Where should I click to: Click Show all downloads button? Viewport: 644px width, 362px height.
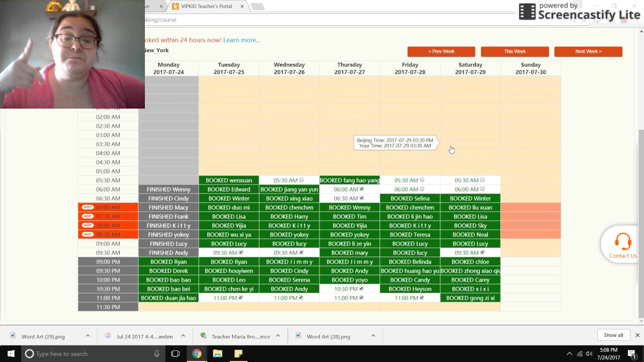[613, 335]
